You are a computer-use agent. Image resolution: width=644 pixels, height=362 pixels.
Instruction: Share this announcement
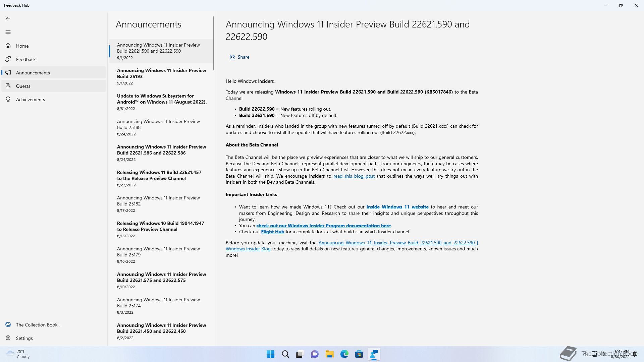[239, 57]
